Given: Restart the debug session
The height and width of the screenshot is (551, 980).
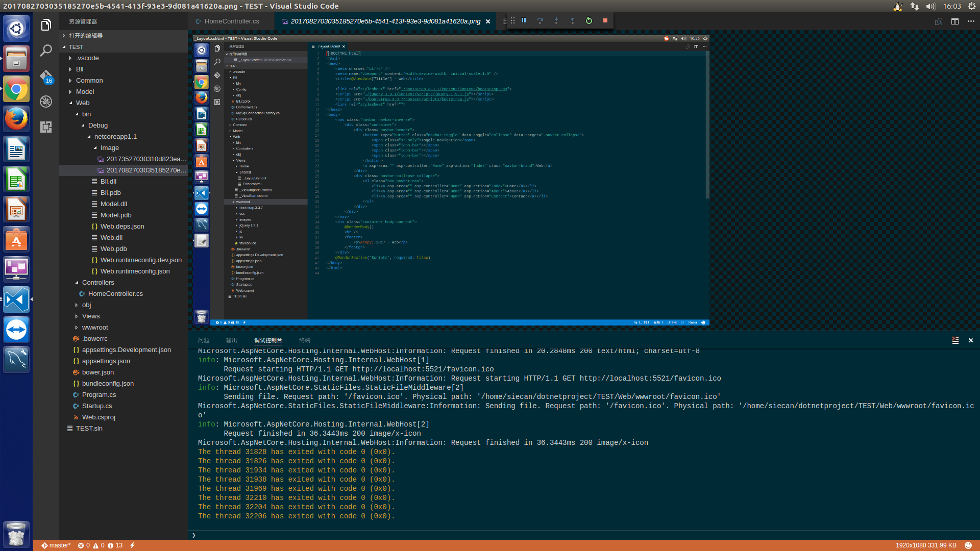Looking at the screenshot, I should tap(589, 21).
